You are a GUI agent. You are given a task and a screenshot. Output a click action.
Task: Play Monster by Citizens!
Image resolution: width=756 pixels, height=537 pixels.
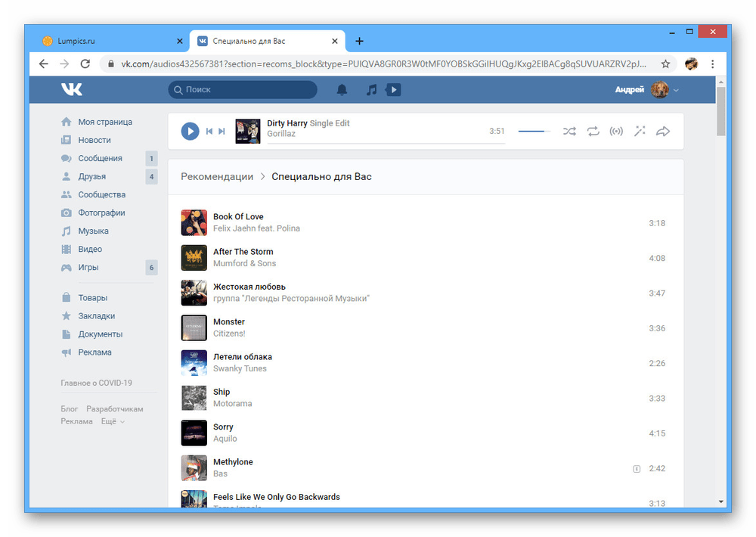click(x=194, y=327)
